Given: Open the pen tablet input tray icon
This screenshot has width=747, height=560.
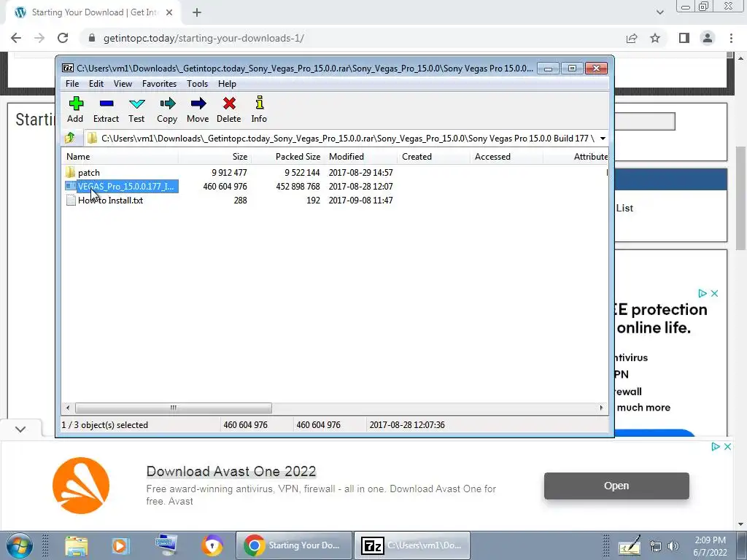Looking at the screenshot, I should (x=630, y=545).
